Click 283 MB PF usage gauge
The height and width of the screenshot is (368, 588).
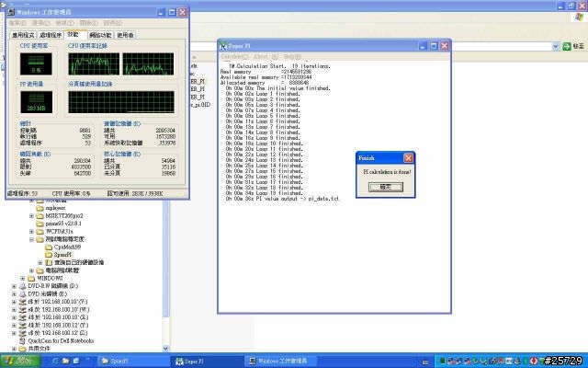pyautogui.click(x=37, y=102)
